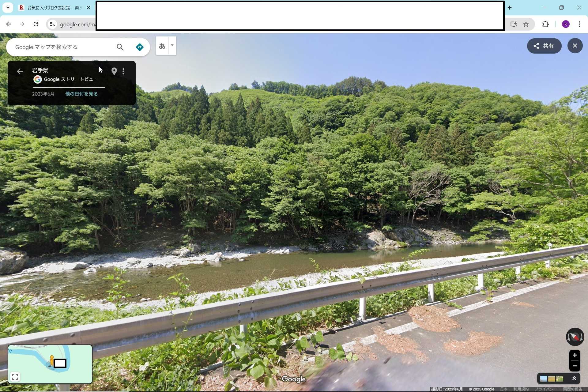The height and width of the screenshot is (392, 588).
Task: Expand the photo strip with double chevron
Action: [574, 379]
